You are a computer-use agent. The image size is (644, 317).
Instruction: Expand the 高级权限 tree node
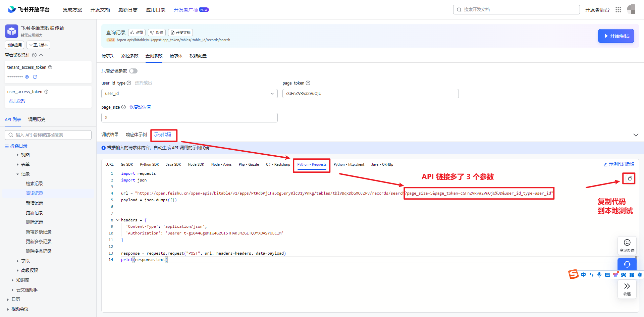click(18, 270)
